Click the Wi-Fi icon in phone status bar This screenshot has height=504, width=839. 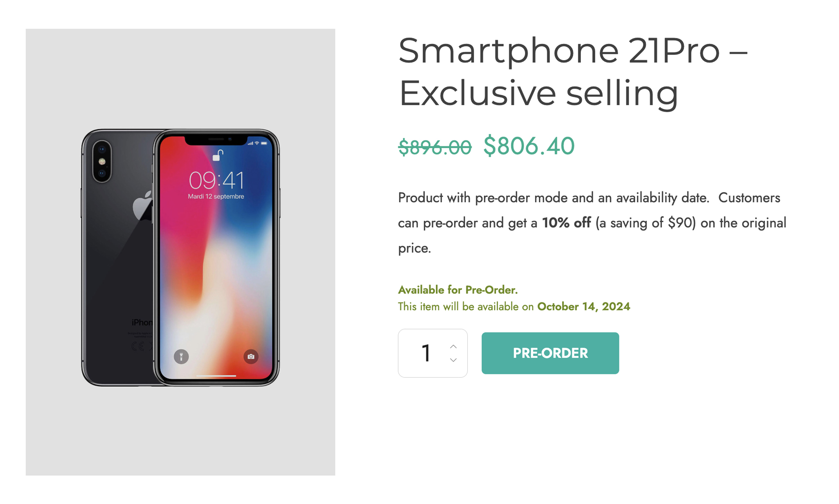tap(257, 143)
